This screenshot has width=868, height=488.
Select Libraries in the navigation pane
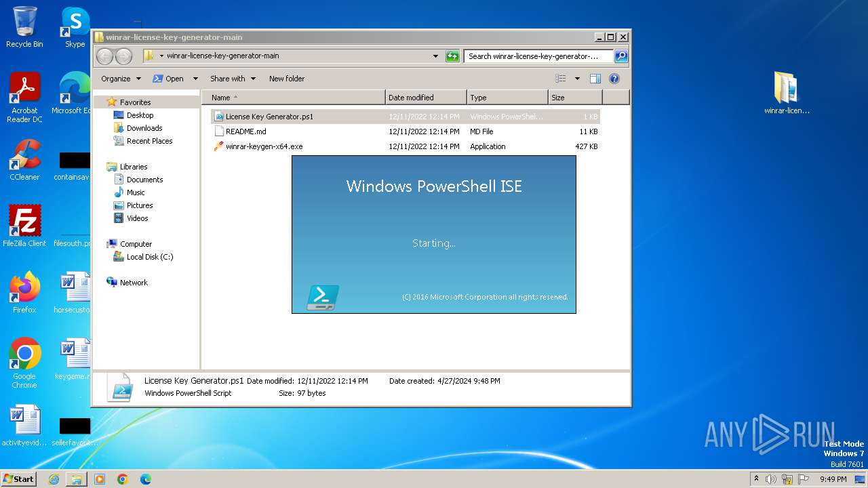[x=134, y=167]
